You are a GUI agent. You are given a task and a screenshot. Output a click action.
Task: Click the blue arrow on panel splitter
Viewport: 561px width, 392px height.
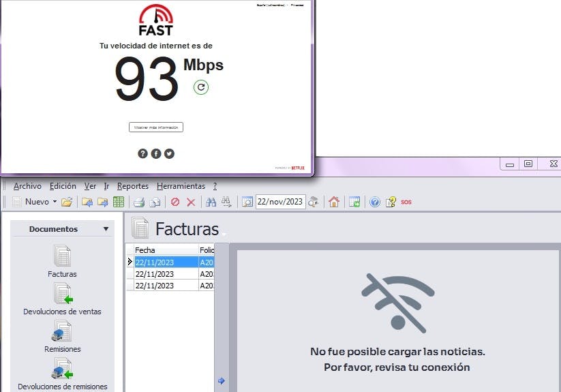pyautogui.click(x=222, y=381)
